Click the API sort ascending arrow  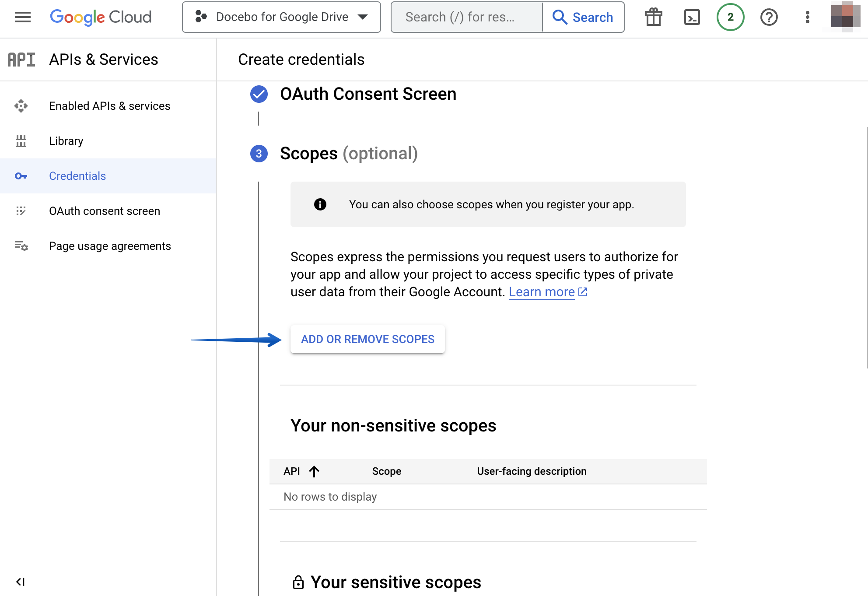[314, 471]
